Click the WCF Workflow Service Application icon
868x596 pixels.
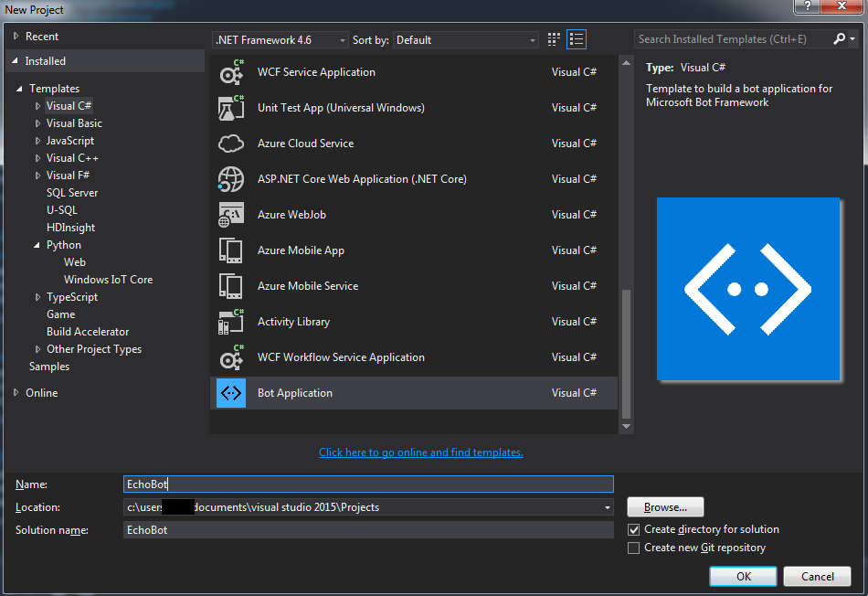tap(231, 357)
